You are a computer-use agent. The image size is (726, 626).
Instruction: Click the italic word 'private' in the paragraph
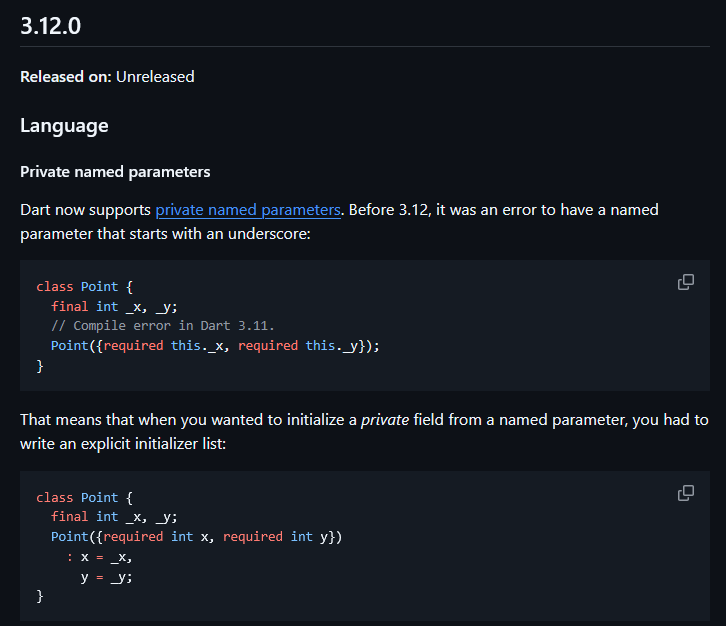385,420
